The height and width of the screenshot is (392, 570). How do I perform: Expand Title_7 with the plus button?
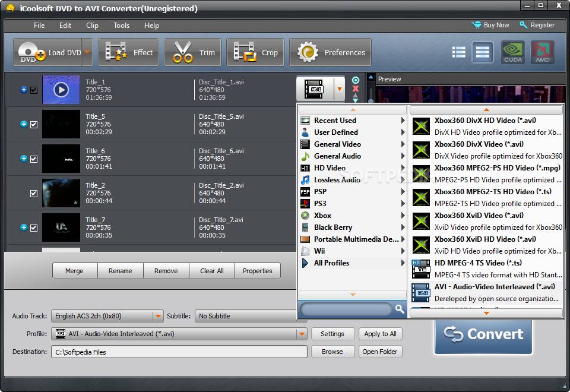pos(24,227)
